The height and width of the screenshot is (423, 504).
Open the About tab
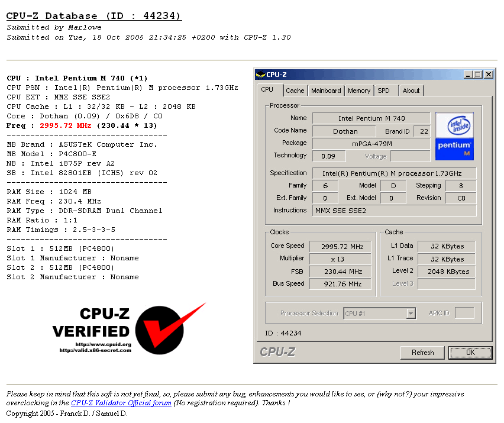click(411, 91)
